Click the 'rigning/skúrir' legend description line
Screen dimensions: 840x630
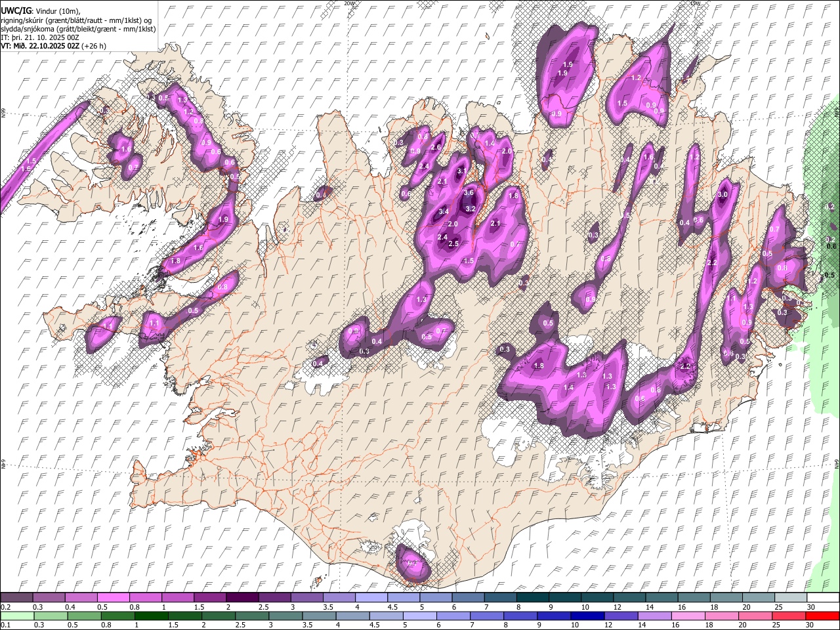(76, 20)
